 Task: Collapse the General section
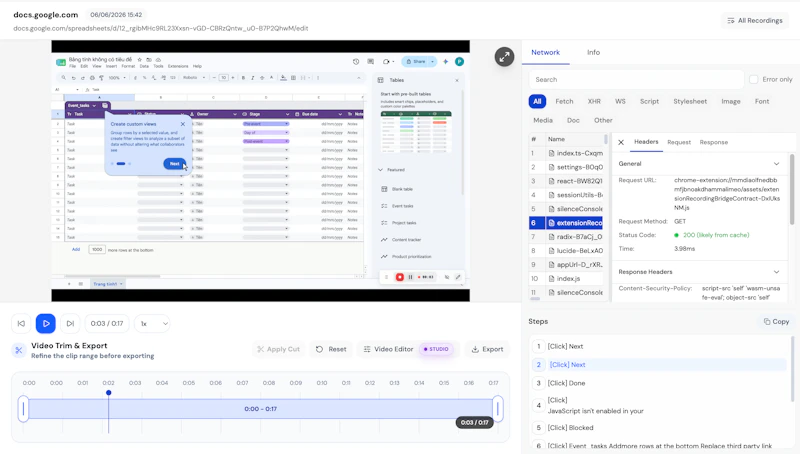(x=776, y=164)
